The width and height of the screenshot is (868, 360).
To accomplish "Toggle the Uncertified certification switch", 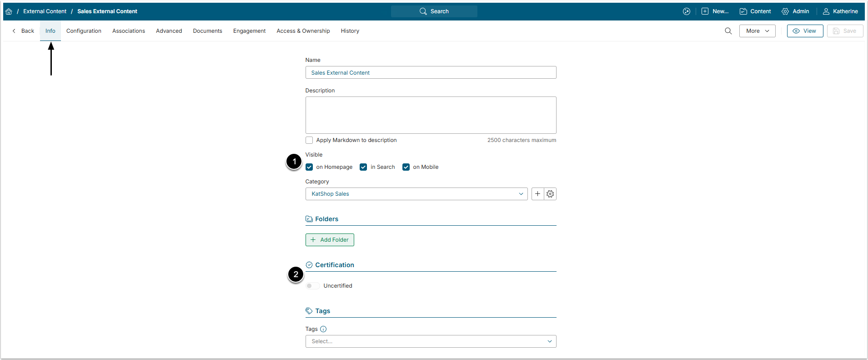I will coord(312,286).
